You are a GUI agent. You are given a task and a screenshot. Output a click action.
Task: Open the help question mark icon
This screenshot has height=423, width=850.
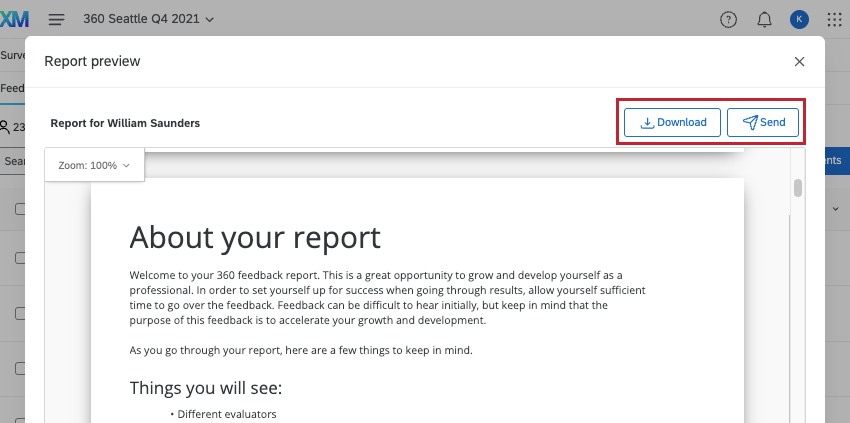coord(728,20)
